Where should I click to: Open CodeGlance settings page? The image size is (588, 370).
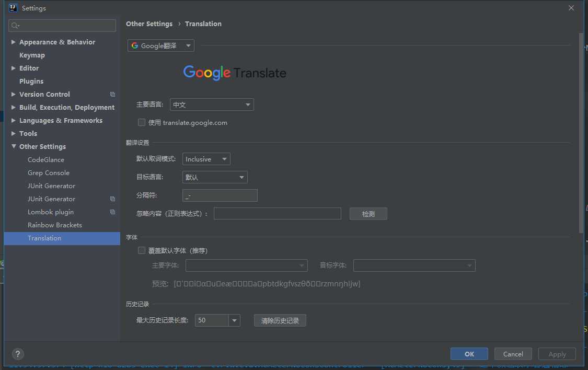click(x=46, y=160)
